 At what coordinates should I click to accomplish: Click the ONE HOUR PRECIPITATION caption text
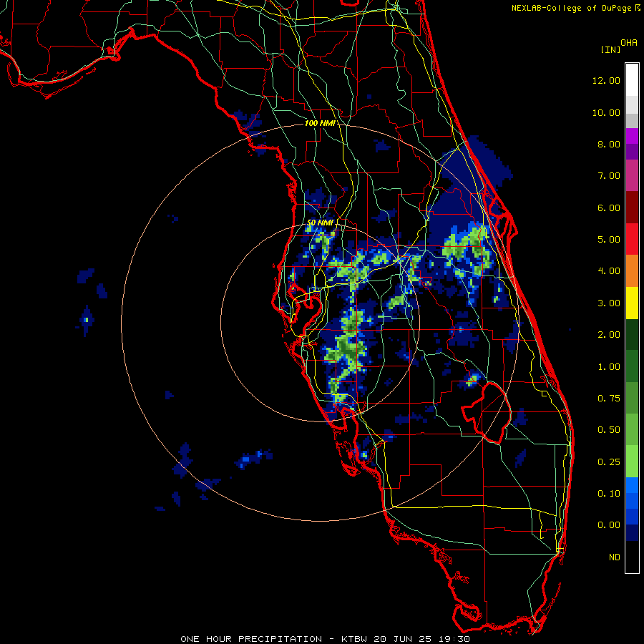click(x=251, y=639)
